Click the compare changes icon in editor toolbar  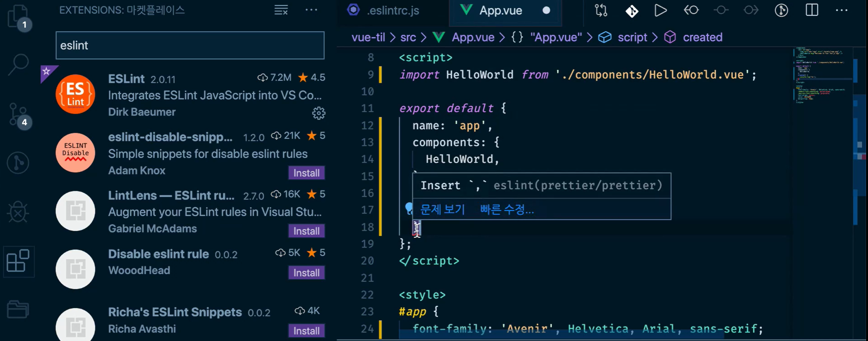(601, 10)
